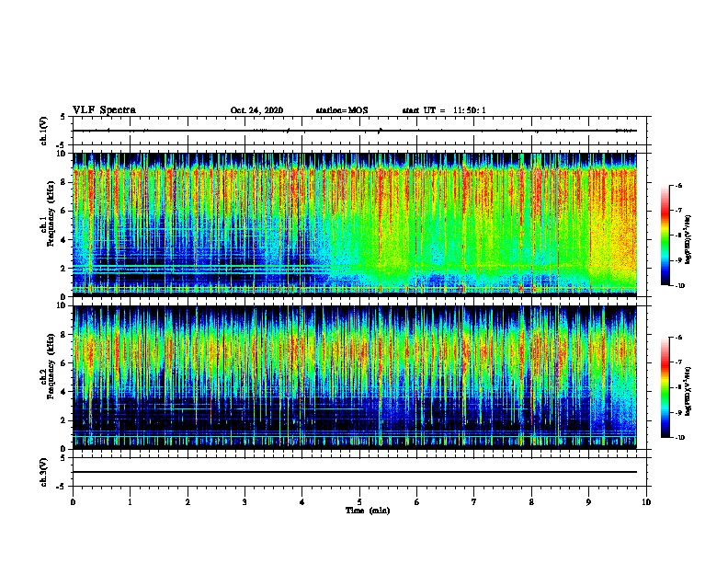Screen dimensions: 728x563
Task: Click the ch.1 spectrogram color scale bar
Action: click(665, 236)
